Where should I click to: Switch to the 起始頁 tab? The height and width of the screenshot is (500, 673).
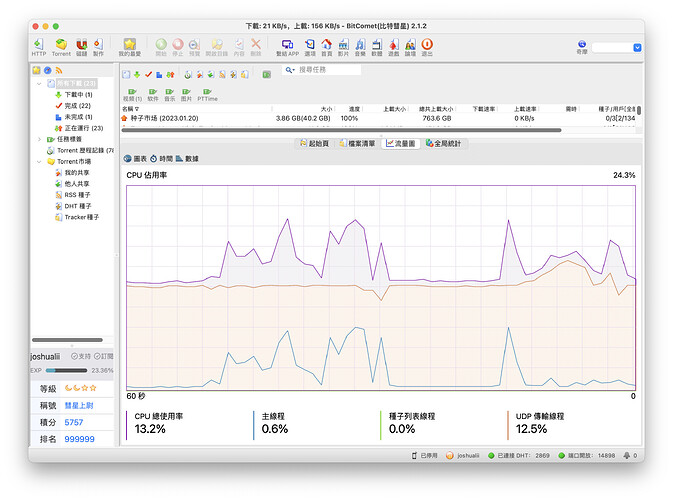coord(314,143)
